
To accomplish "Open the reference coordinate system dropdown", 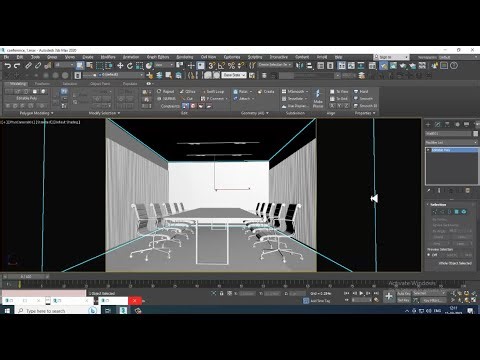I will pyautogui.click(x=165, y=65).
